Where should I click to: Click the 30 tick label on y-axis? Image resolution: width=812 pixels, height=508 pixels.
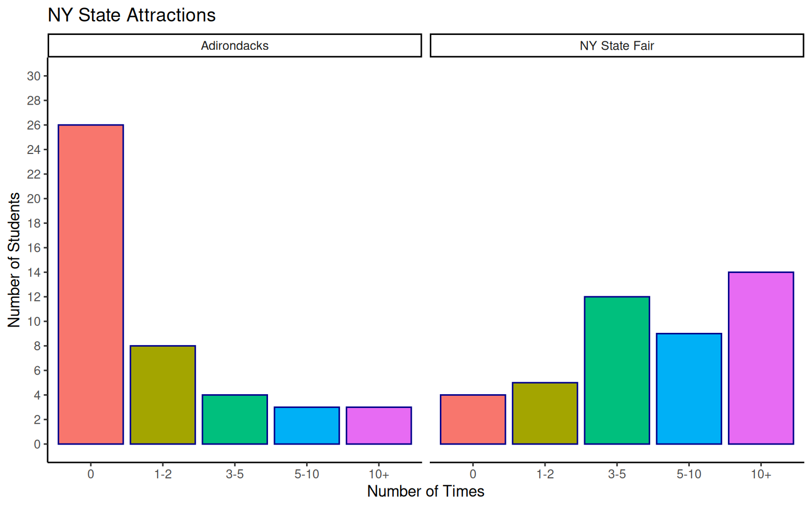(34, 76)
